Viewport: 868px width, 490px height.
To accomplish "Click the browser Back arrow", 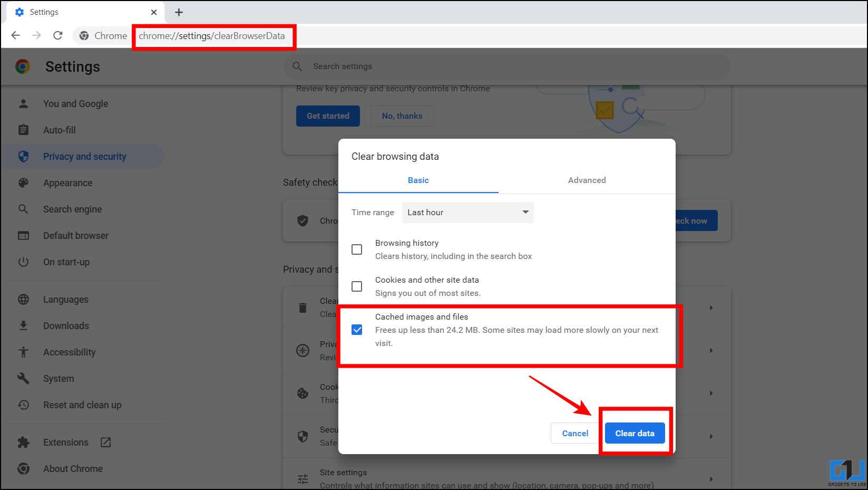I will (15, 35).
